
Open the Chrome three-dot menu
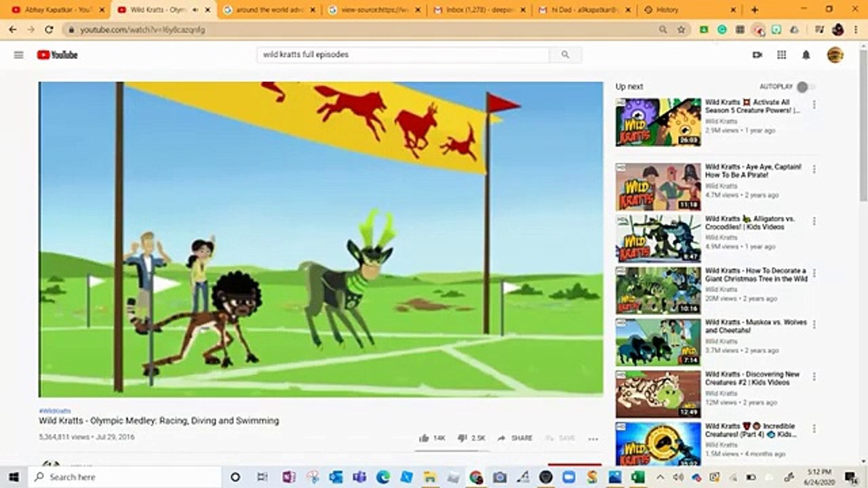[x=856, y=30]
